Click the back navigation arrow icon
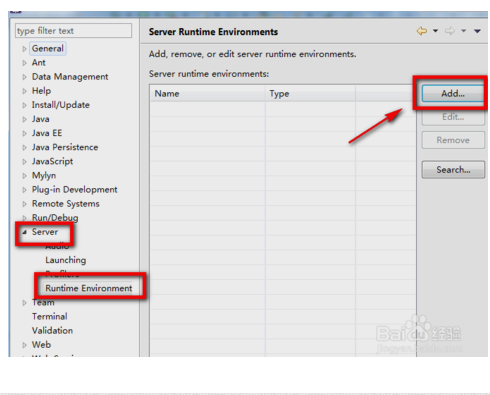Viewport: 490px width, 395px height. (422, 31)
